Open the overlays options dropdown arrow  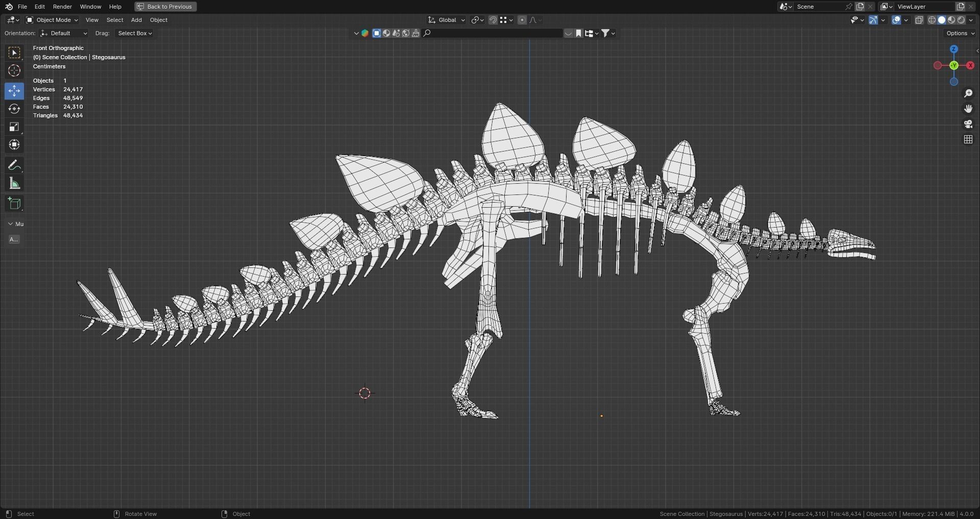pos(906,20)
